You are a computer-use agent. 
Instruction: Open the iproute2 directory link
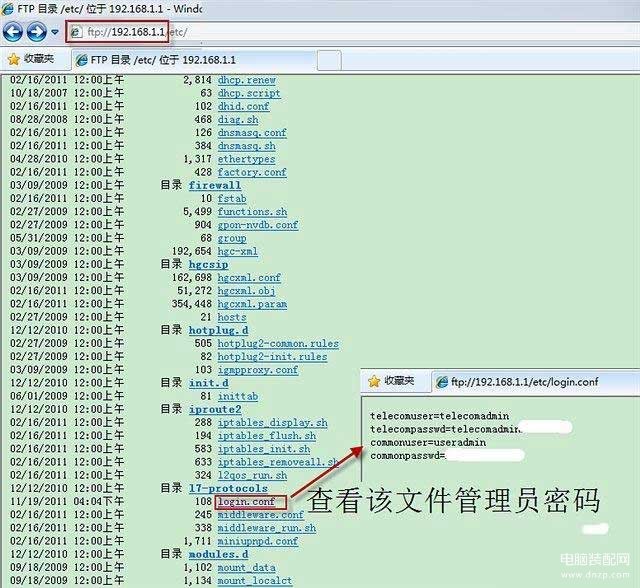click(215, 409)
